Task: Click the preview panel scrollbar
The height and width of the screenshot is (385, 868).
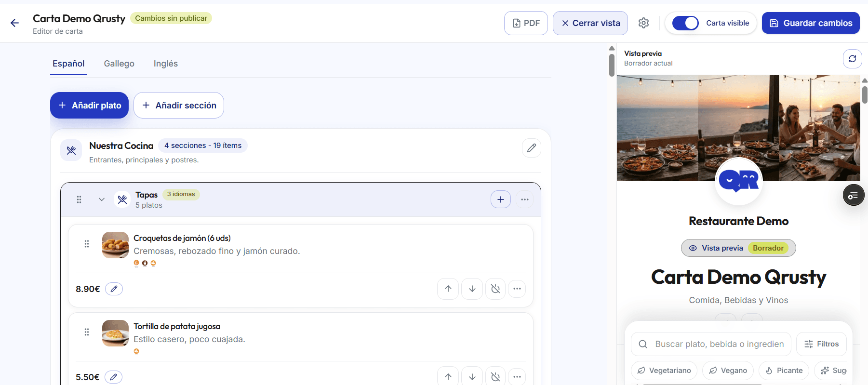Action: click(x=865, y=94)
